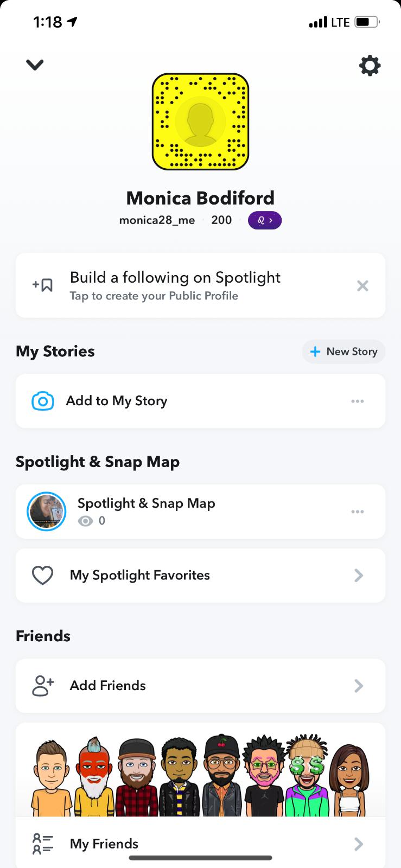This screenshot has height=868, width=401.
Task: Tap the Add Friends person-plus icon
Action: (43, 686)
